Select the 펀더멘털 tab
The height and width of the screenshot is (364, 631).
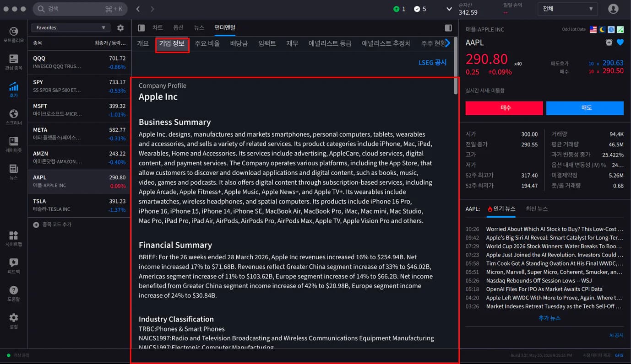pos(225,28)
